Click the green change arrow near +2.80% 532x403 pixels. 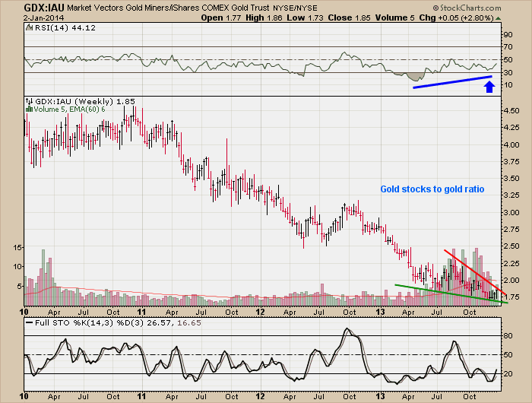click(x=498, y=18)
